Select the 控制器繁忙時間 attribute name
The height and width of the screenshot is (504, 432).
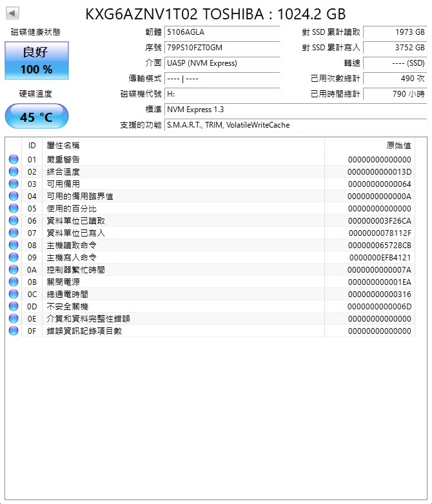[x=75, y=269]
